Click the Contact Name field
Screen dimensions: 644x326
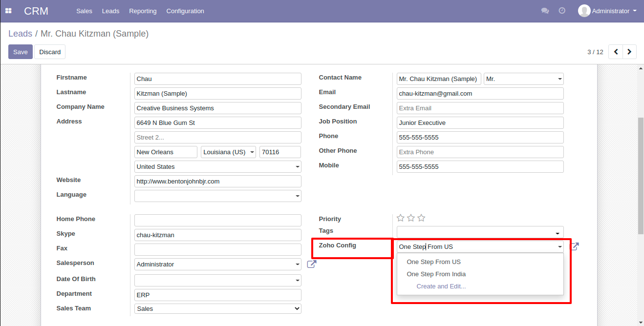(x=439, y=79)
